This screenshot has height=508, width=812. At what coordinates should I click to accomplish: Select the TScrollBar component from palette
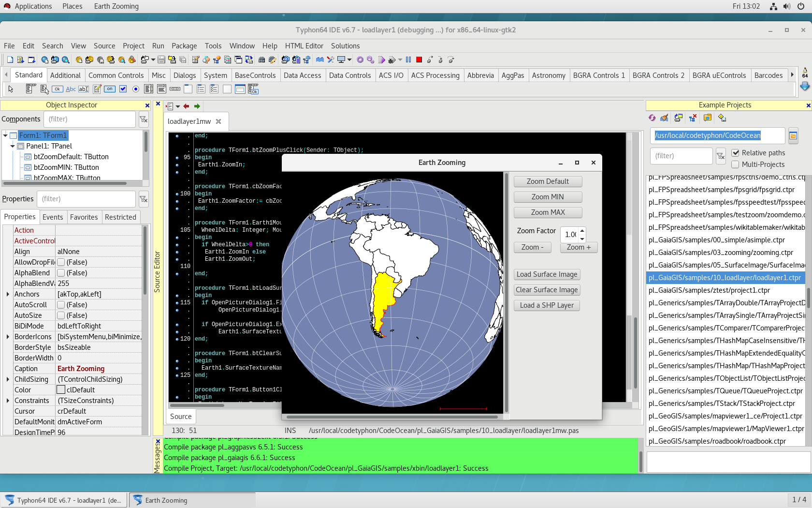[175, 89]
